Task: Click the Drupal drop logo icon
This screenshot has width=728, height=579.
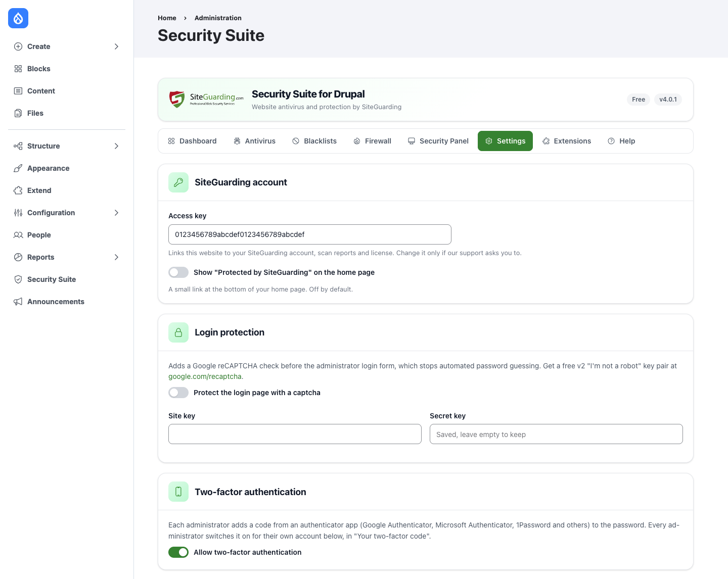Action: [18, 19]
